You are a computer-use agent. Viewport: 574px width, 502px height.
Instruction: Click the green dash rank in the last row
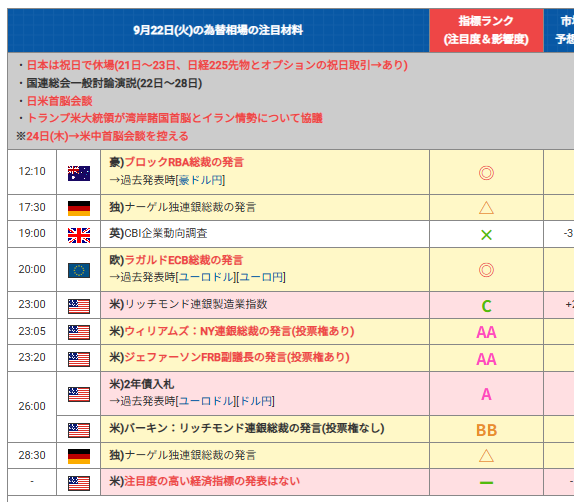point(486,483)
